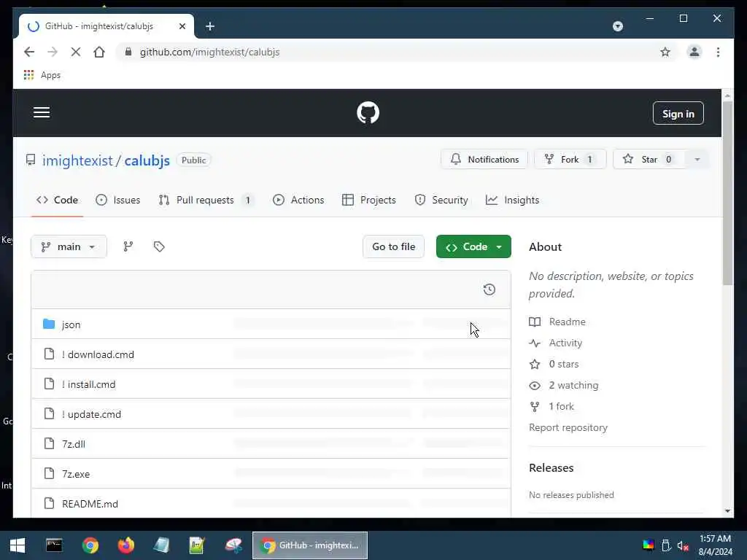Open the Apps shortcut in bookmarks bar

point(42,75)
